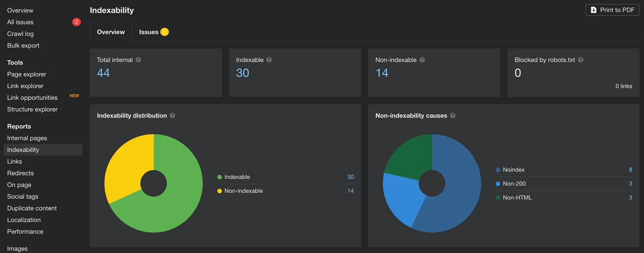This screenshot has width=644, height=253.
Task: Open the Images report
Action: point(17,249)
